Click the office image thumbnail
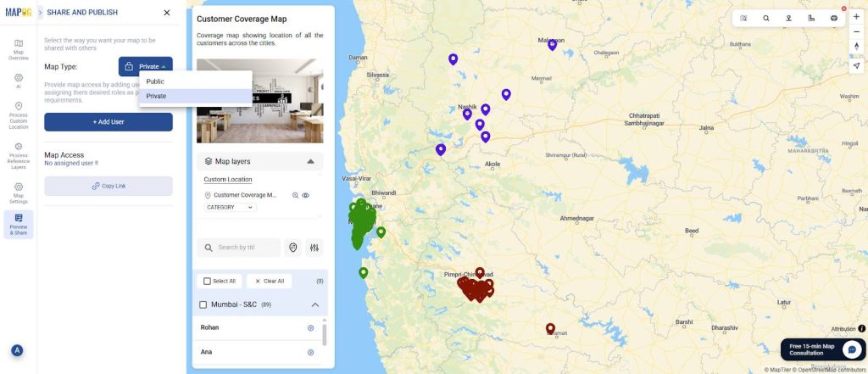Image resolution: width=868 pixels, height=374 pixels. click(x=260, y=101)
